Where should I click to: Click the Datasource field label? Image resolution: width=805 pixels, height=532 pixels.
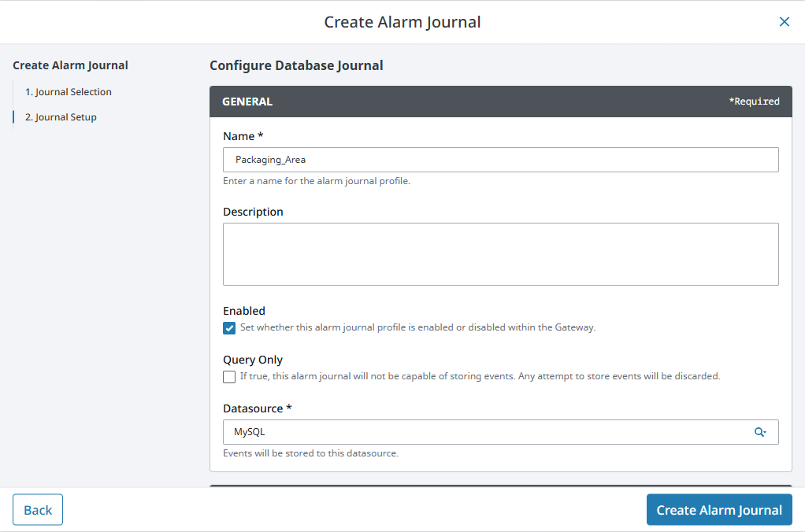coord(258,408)
